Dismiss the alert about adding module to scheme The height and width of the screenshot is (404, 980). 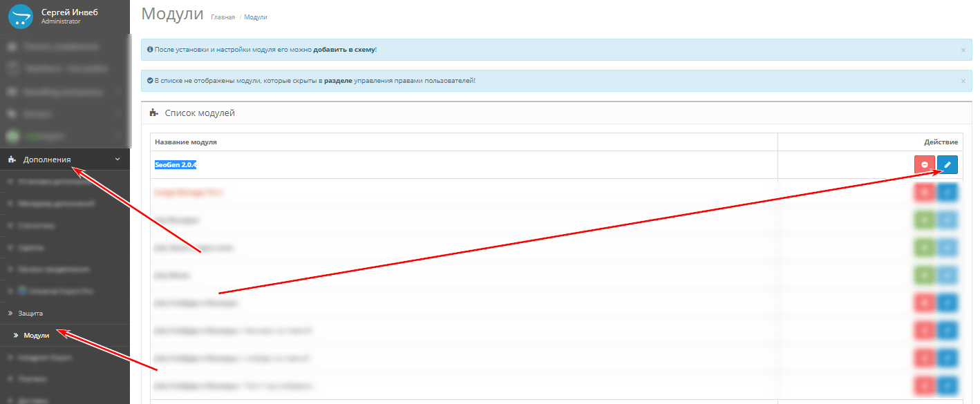[963, 50]
